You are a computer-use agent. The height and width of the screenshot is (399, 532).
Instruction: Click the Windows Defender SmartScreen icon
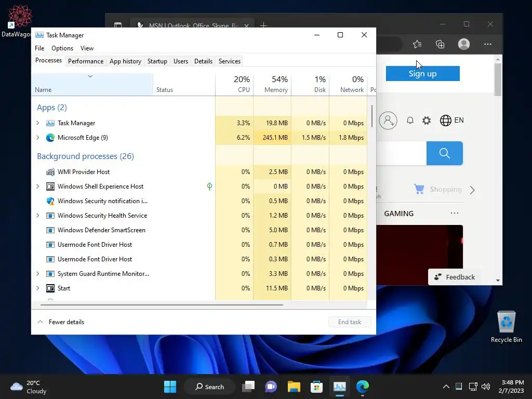(50, 230)
